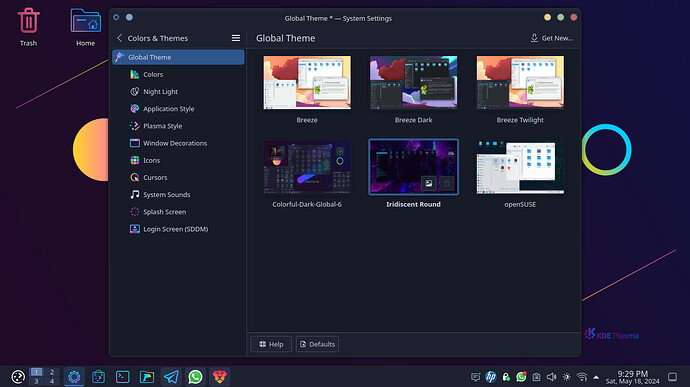The image size is (690, 387).
Task: Expand hidden system tray icons arrow
Action: 596,377
